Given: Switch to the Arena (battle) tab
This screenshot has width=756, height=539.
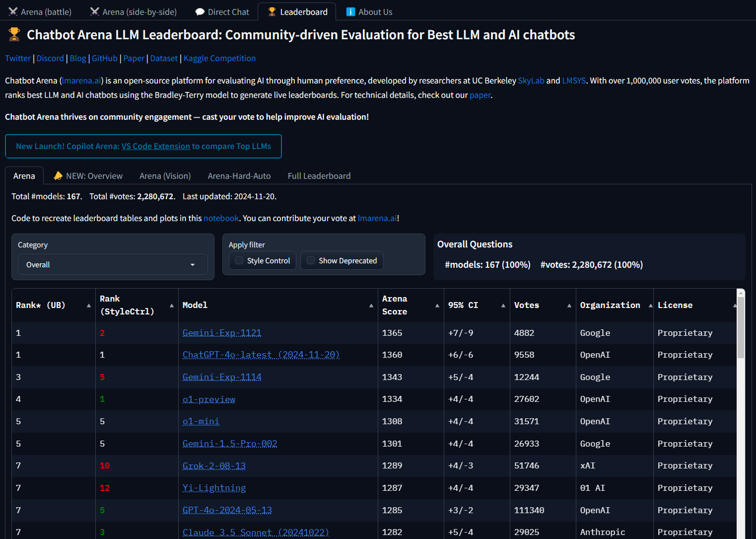Looking at the screenshot, I should pos(40,12).
